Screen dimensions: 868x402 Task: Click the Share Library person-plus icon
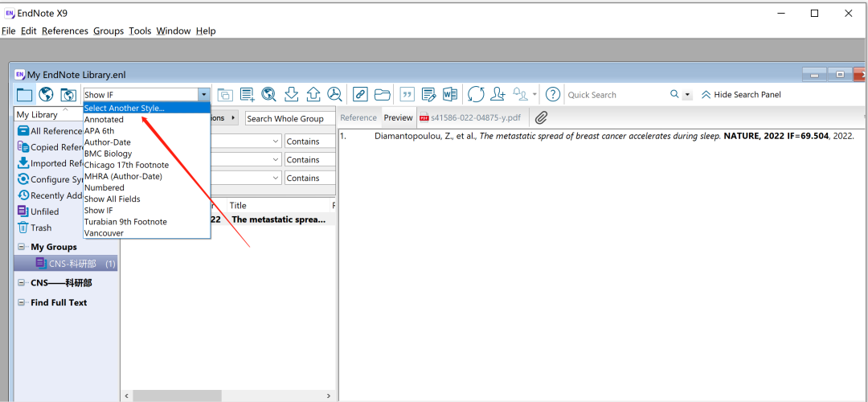coord(498,95)
